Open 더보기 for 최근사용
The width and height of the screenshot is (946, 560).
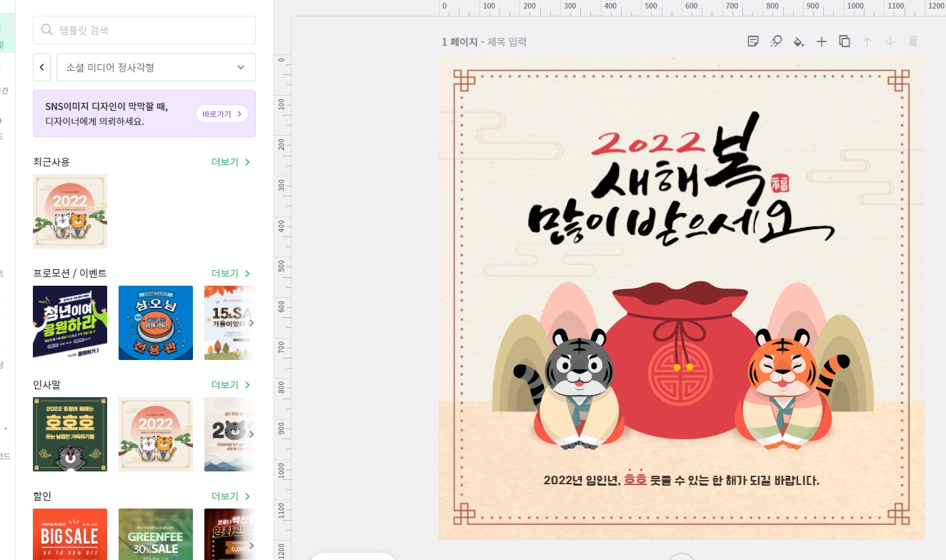pos(231,162)
